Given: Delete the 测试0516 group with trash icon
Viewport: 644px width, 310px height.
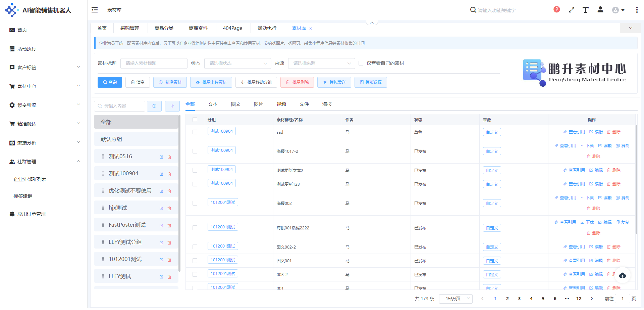Looking at the screenshot, I should [169, 157].
